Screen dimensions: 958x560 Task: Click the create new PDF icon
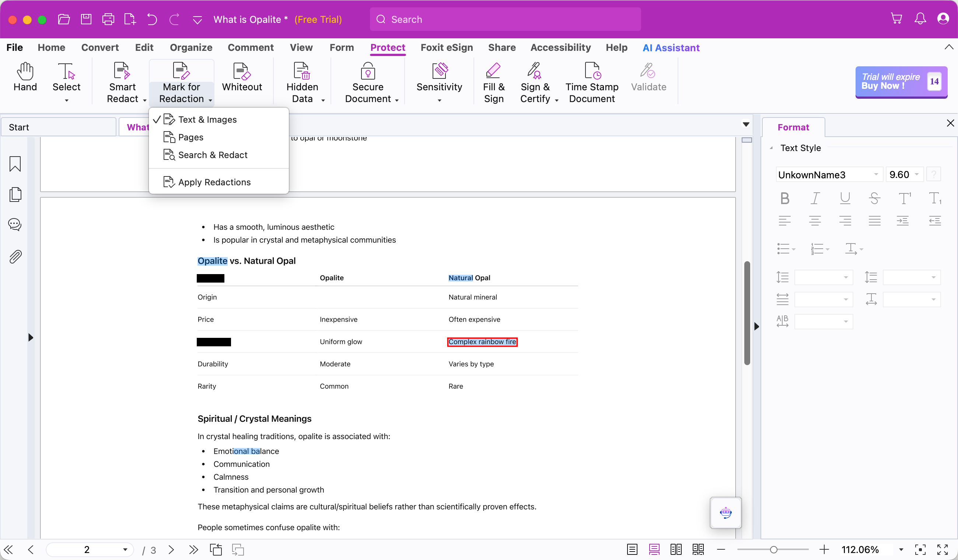[130, 19]
